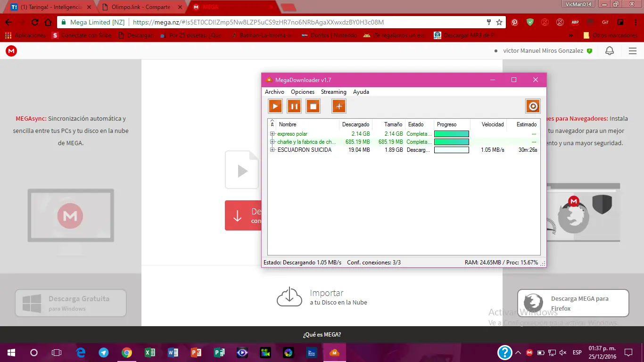Click the 1.05 MB/s speed value
The height and width of the screenshot is (362, 644).
(492, 150)
